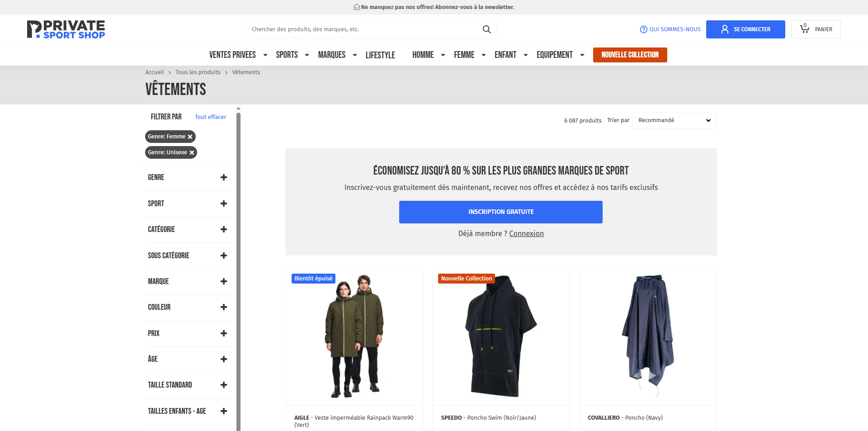Expand the Catégorie filter section

188,229
